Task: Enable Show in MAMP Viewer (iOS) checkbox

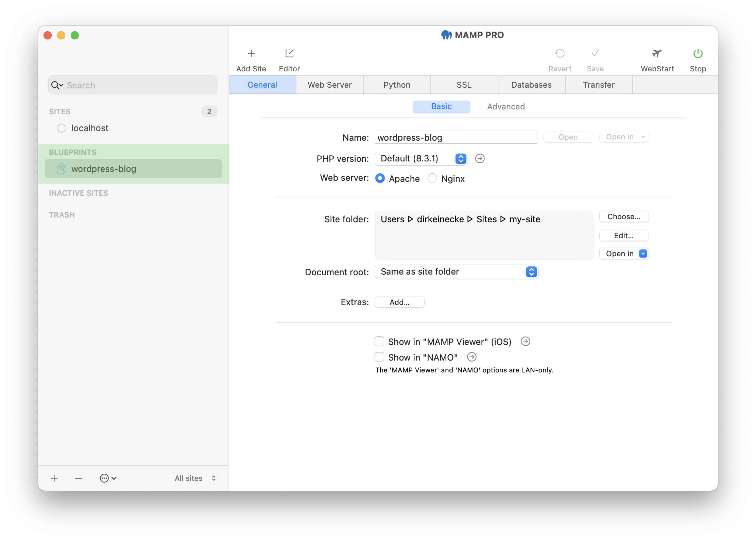Action: [379, 341]
